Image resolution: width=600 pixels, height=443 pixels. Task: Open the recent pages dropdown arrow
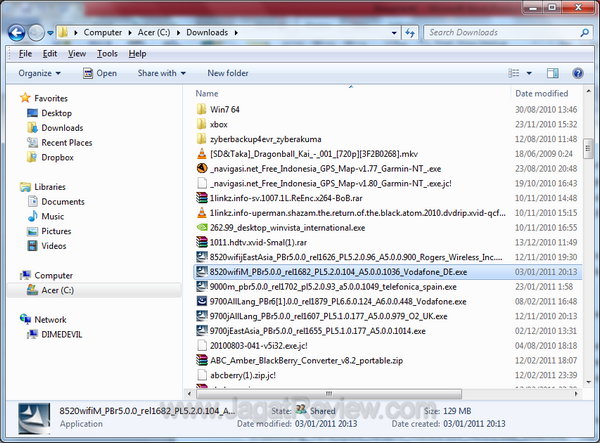[50, 33]
